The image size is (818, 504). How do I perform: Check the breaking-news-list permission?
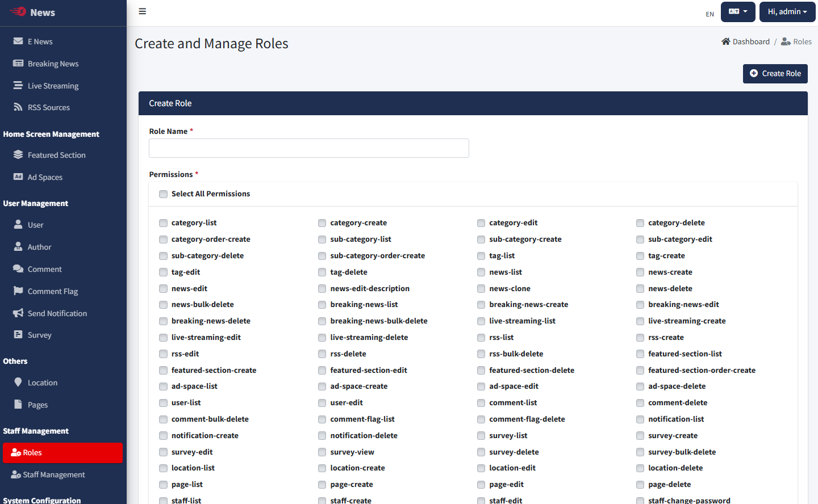pyautogui.click(x=322, y=305)
